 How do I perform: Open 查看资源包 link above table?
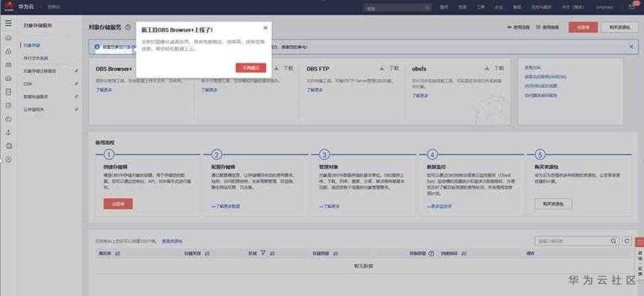[172, 242]
